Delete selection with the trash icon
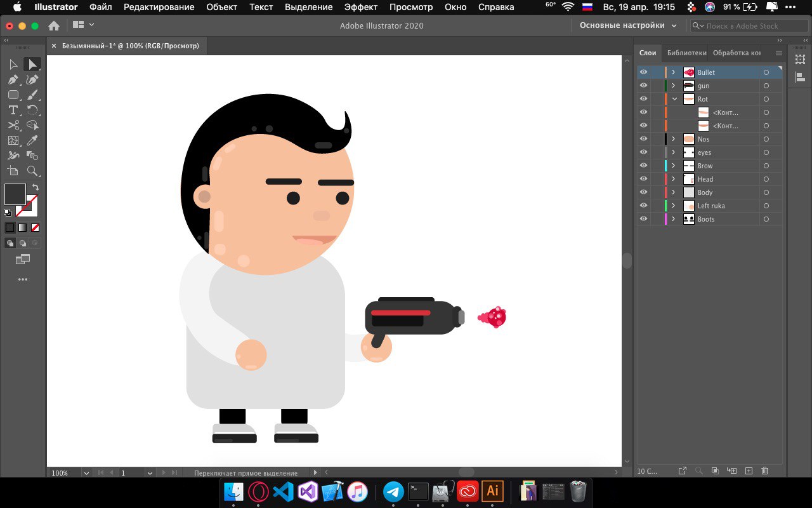 764,471
